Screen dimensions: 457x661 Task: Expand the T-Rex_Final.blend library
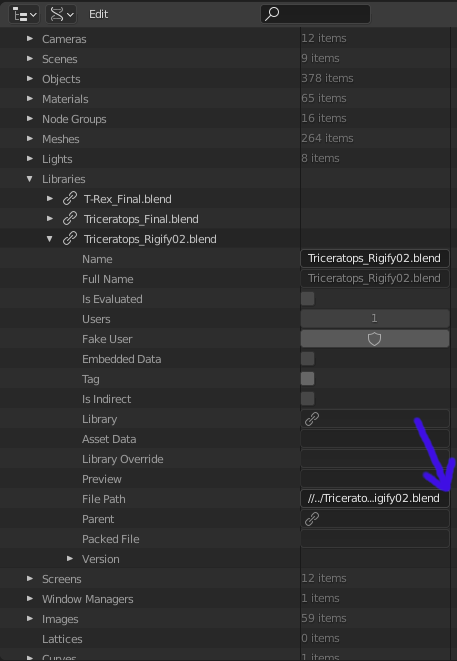click(50, 199)
